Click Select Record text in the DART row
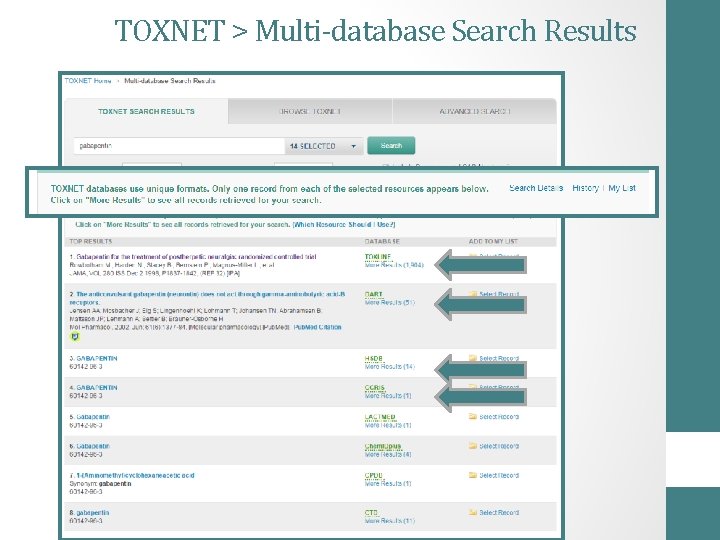Viewport: 720px width, 540px height. tap(499, 294)
